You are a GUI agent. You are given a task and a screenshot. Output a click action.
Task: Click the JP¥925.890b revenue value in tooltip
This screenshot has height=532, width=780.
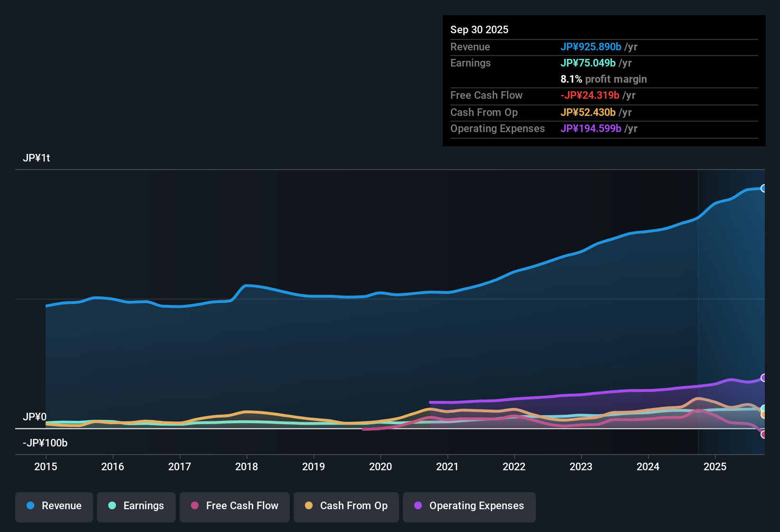coord(591,47)
